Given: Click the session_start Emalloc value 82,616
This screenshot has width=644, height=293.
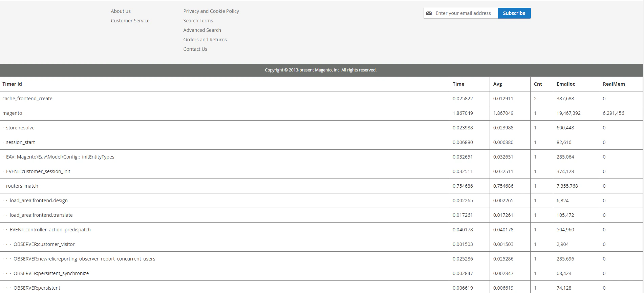Looking at the screenshot, I should [x=564, y=142].
